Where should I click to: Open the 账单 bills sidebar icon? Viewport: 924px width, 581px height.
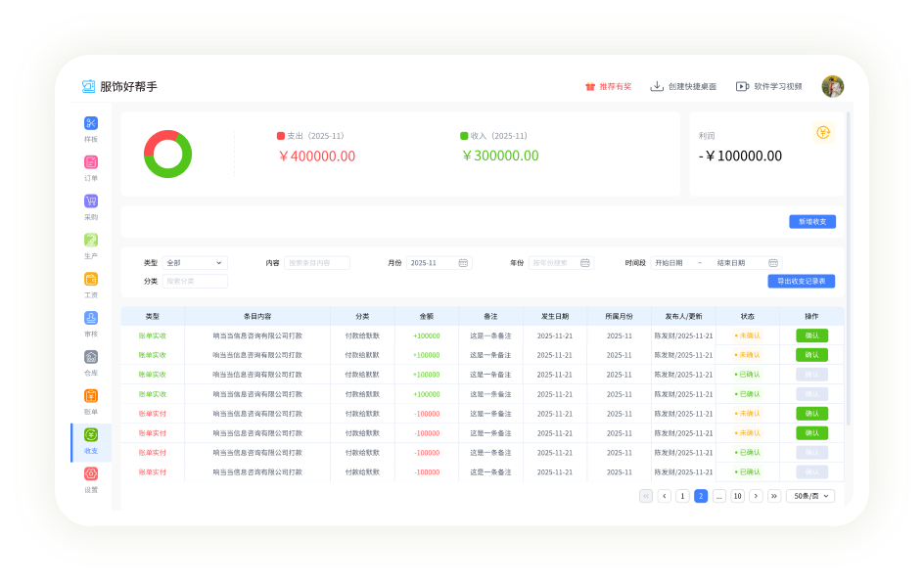click(91, 396)
